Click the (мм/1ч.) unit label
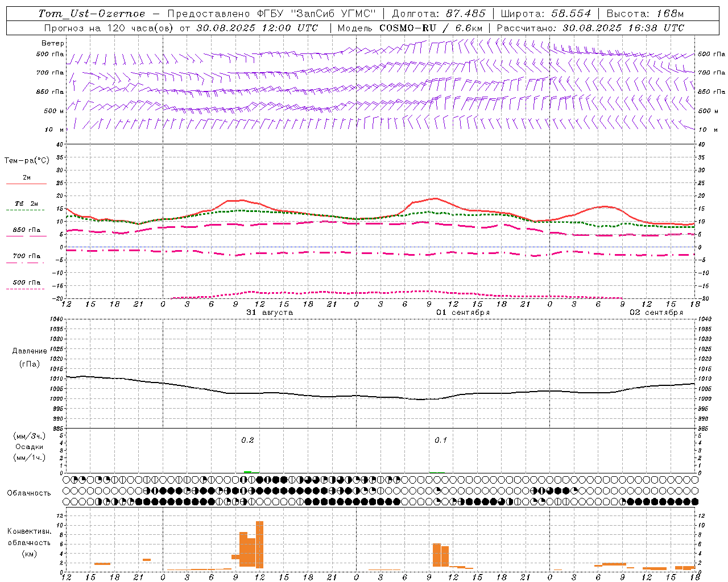This screenshot has height=582, width=728. [x=30, y=458]
